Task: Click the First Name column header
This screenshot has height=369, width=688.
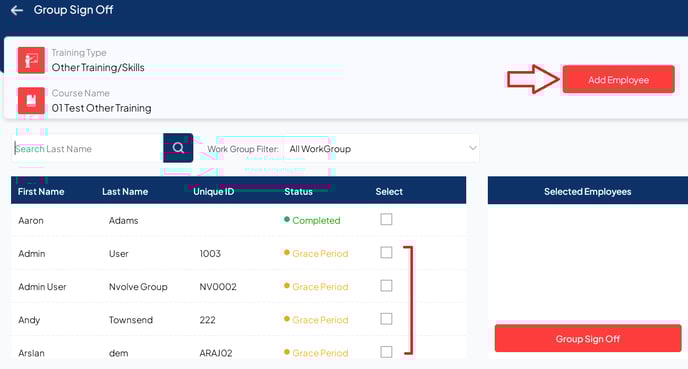Action: tap(41, 192)
